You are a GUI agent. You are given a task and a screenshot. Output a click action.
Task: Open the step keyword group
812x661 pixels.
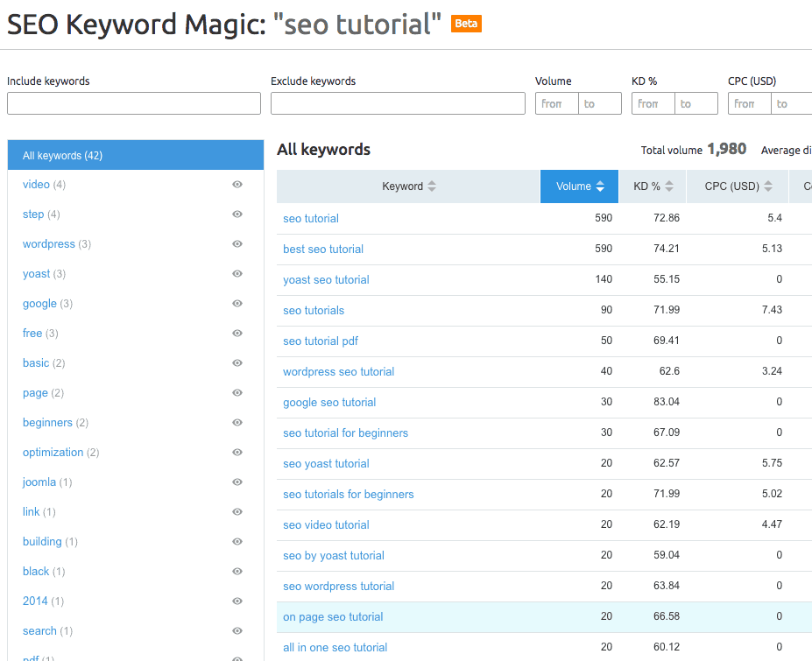click(33, 214)
